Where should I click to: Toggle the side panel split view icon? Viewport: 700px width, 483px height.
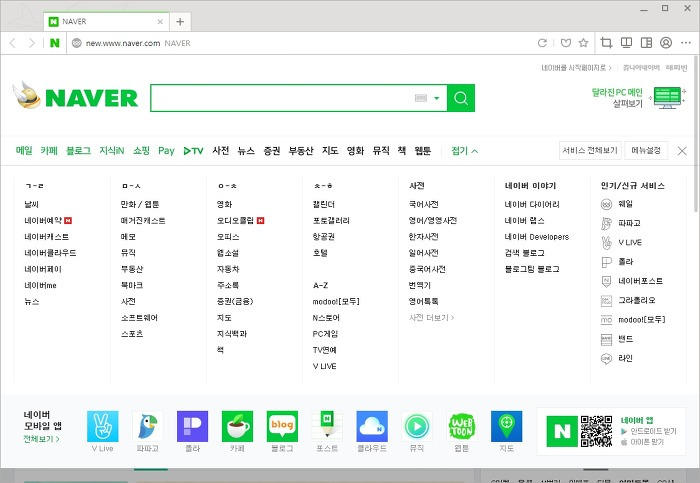click(646, 43)
